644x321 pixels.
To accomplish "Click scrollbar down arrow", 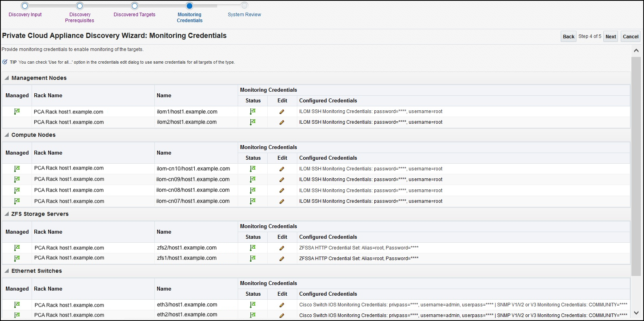I will (x=636, y=313).
